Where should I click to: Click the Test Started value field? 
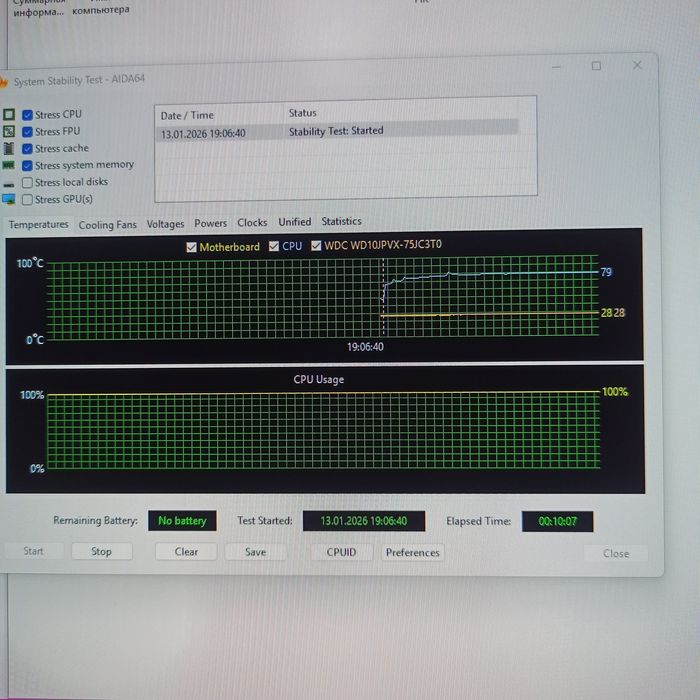364,521
